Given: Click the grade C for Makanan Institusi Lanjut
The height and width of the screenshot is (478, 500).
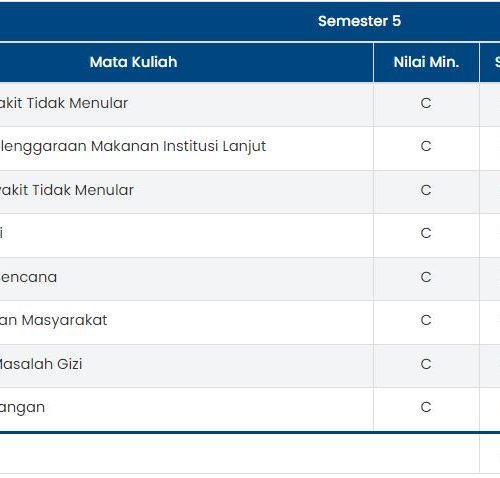Looking at the screenshot, I should click(426, 146).
